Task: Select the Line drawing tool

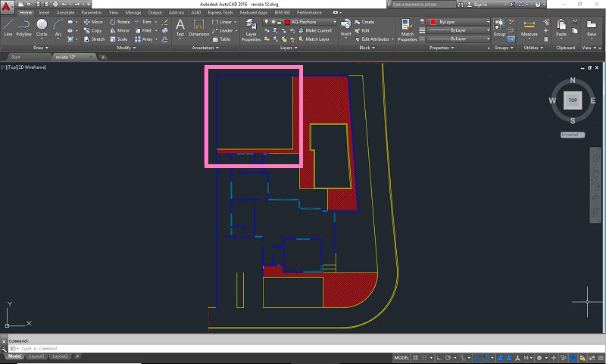Action: [x=8, y=27]
